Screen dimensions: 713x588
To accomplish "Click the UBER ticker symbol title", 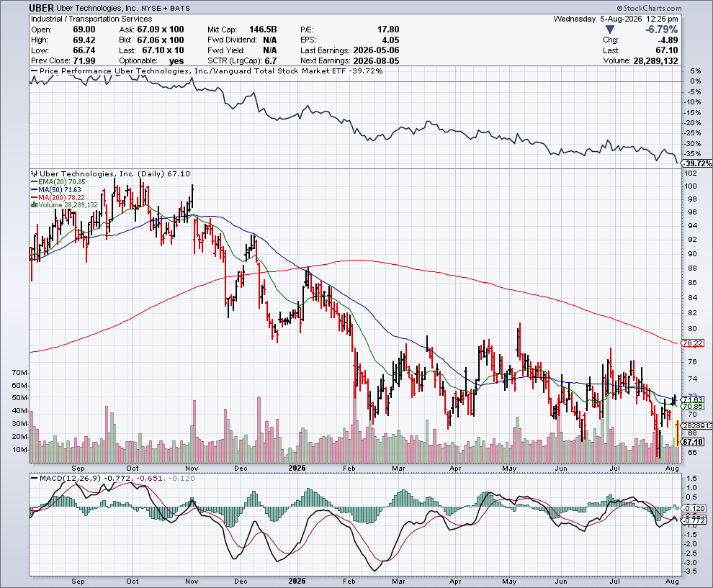I will pos(41,8).
